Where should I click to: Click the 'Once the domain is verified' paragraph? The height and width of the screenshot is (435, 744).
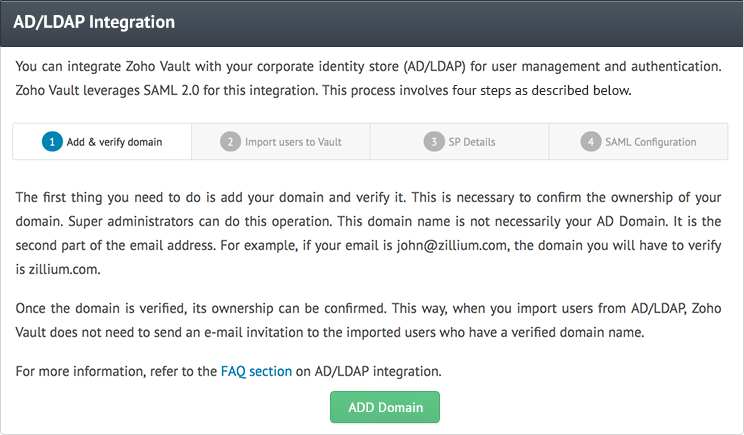[x=370, y=317]
